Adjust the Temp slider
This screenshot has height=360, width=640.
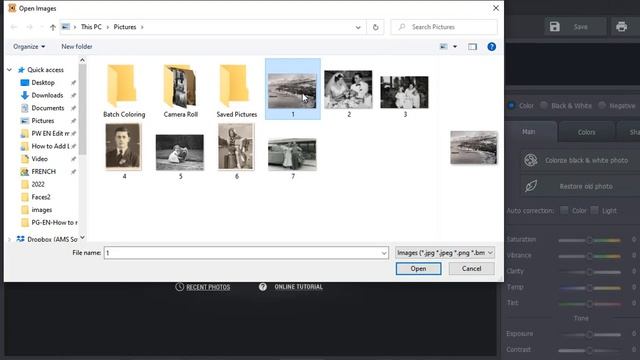pyautogui.click(x=589, y=288)
